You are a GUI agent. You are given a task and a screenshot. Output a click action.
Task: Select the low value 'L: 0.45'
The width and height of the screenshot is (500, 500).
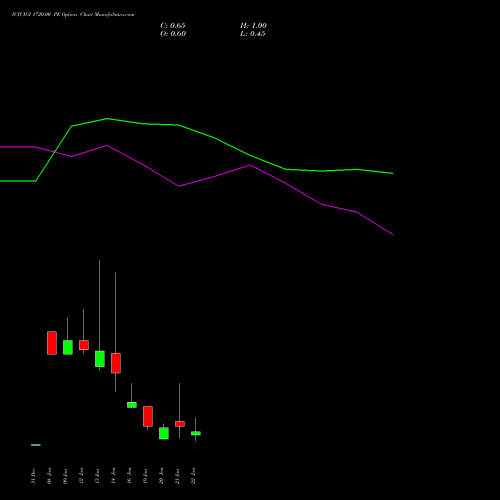[x=253, y=34]
